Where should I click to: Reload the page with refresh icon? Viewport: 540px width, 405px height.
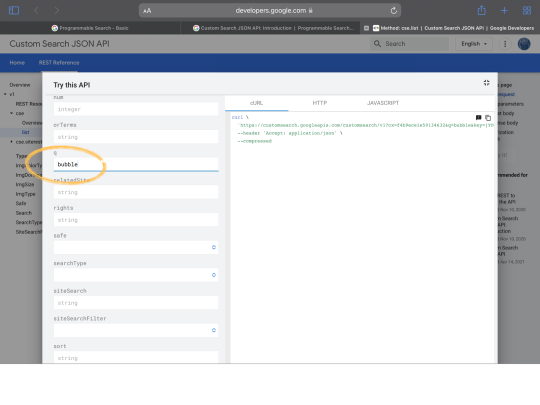pos(394,10)
